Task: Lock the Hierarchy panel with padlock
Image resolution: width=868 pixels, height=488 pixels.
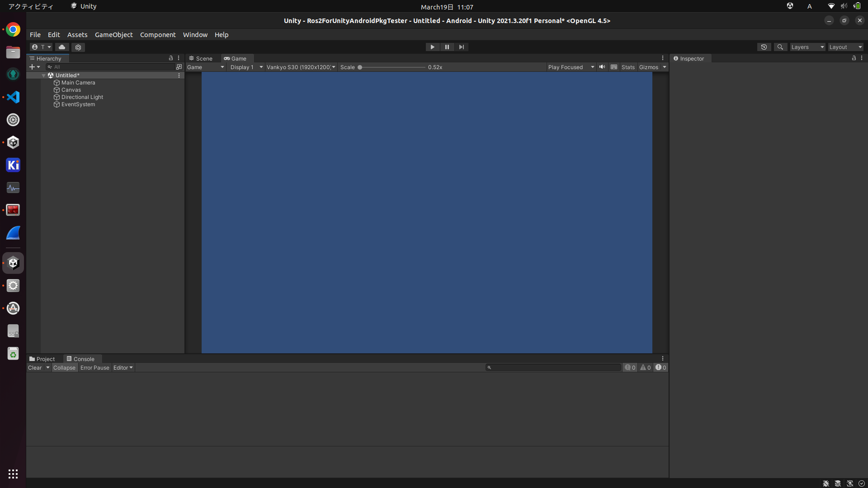Action: (171, 58)
